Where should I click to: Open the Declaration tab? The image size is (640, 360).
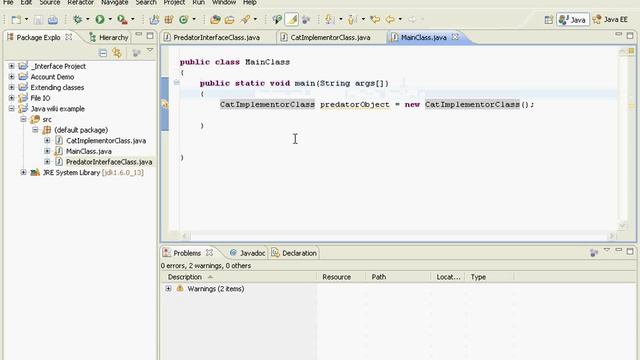coord(294,253)
